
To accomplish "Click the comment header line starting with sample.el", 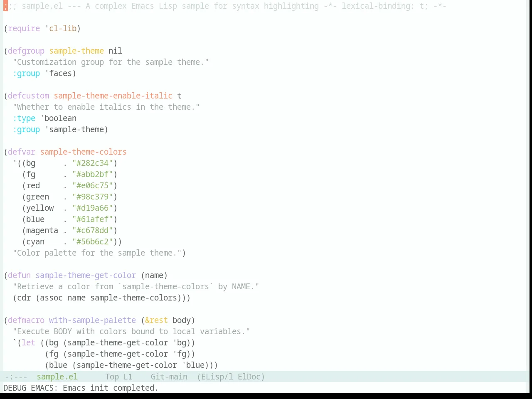I will pyautogui.click(x=224, y=6).
